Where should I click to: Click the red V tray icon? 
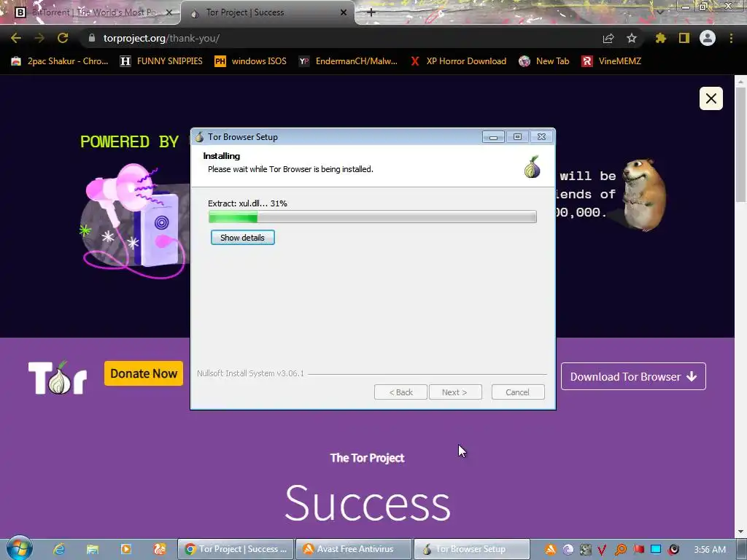point(602,550)
